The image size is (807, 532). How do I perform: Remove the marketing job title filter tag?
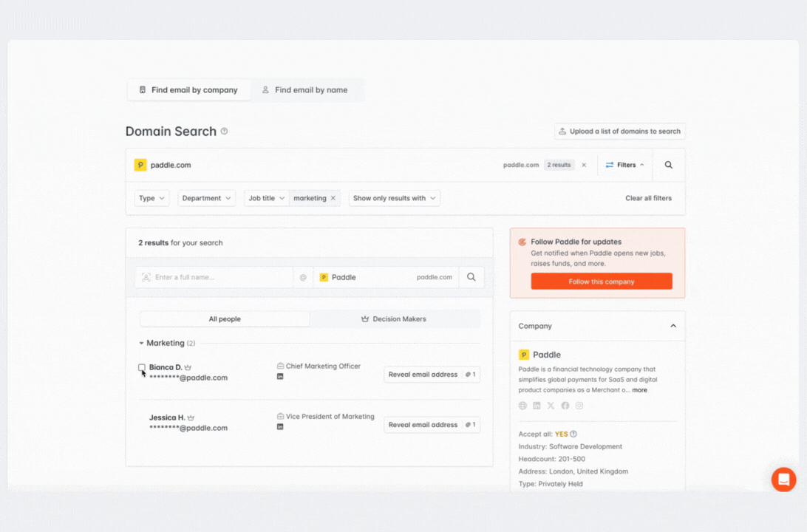point(333,198)
